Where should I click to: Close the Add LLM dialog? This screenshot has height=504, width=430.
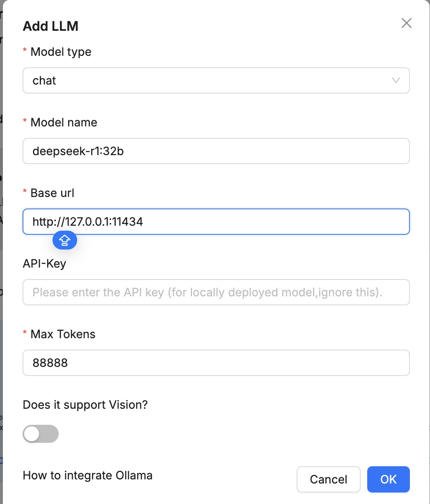[x=406, y=23]
